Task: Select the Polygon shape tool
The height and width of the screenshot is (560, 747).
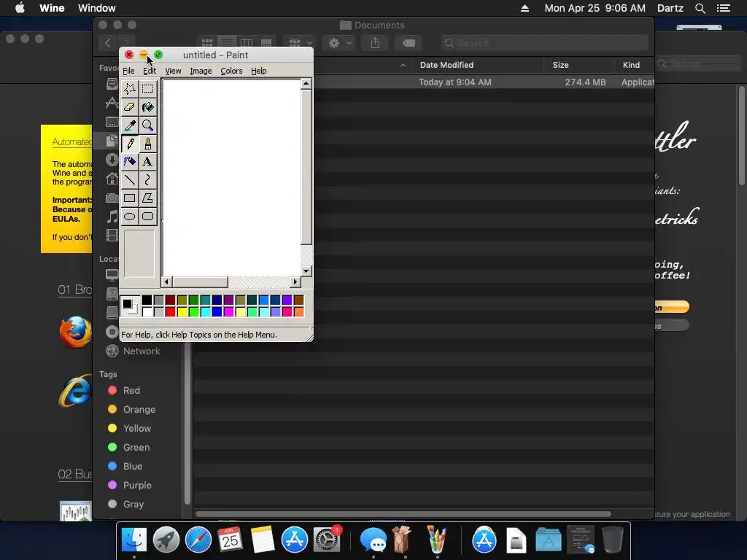Action: [x=147, y=198]
